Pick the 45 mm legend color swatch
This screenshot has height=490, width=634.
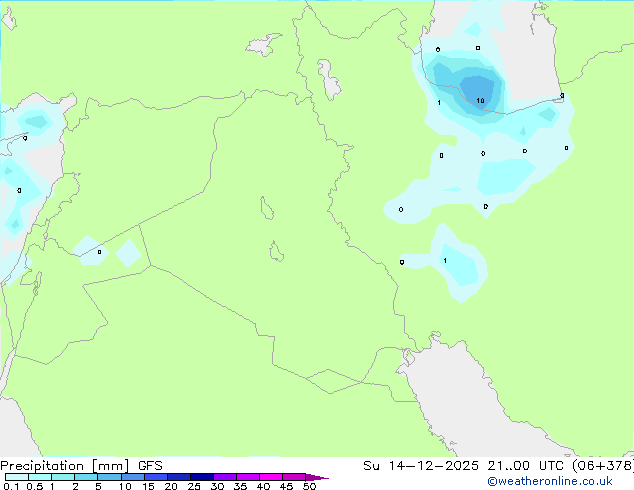tap(294, 477)
